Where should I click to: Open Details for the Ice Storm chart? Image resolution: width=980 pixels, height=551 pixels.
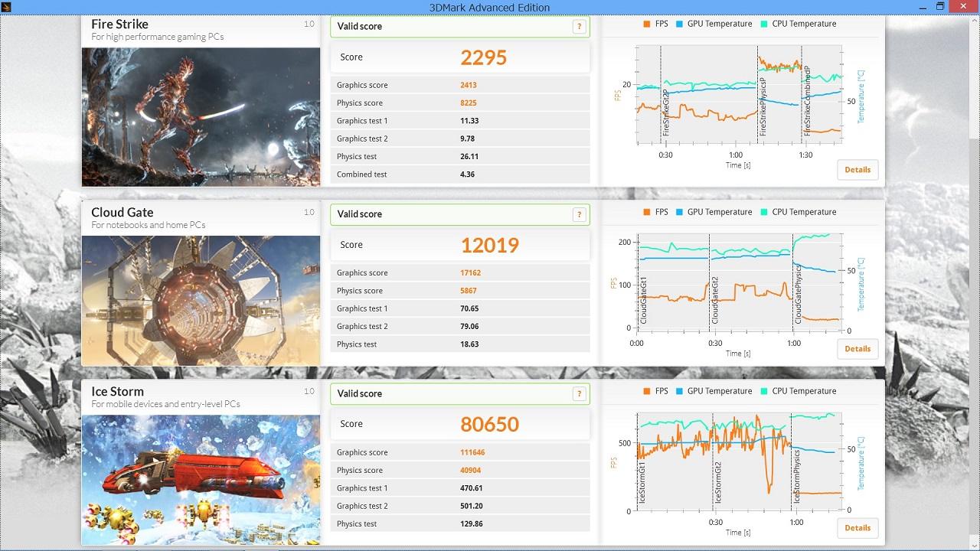pos(857,528)
